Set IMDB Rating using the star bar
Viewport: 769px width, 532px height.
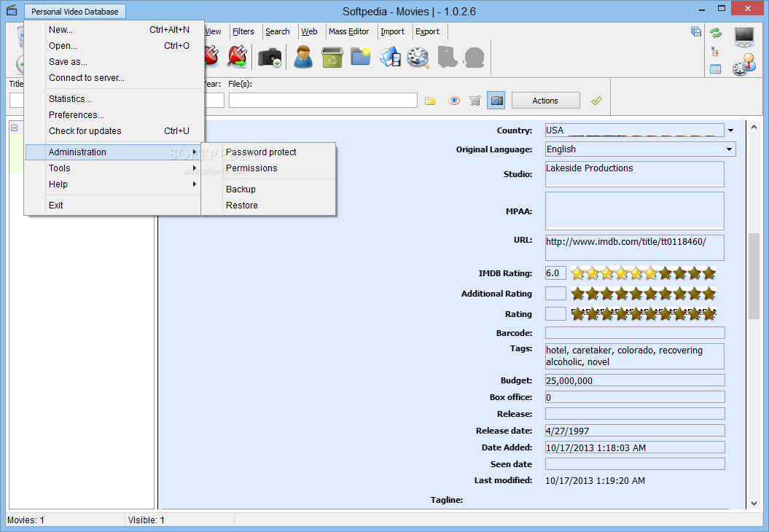(643, 273)
